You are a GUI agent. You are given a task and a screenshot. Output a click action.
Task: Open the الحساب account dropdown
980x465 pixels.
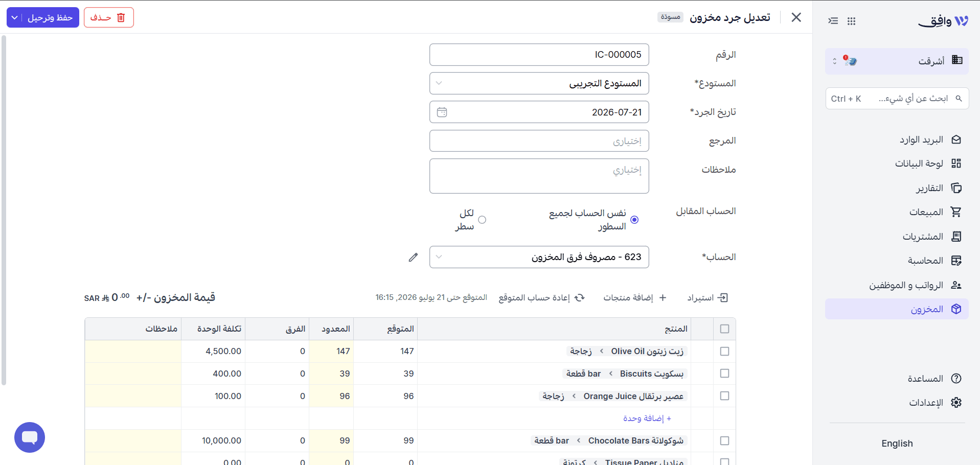pos(539,257)
